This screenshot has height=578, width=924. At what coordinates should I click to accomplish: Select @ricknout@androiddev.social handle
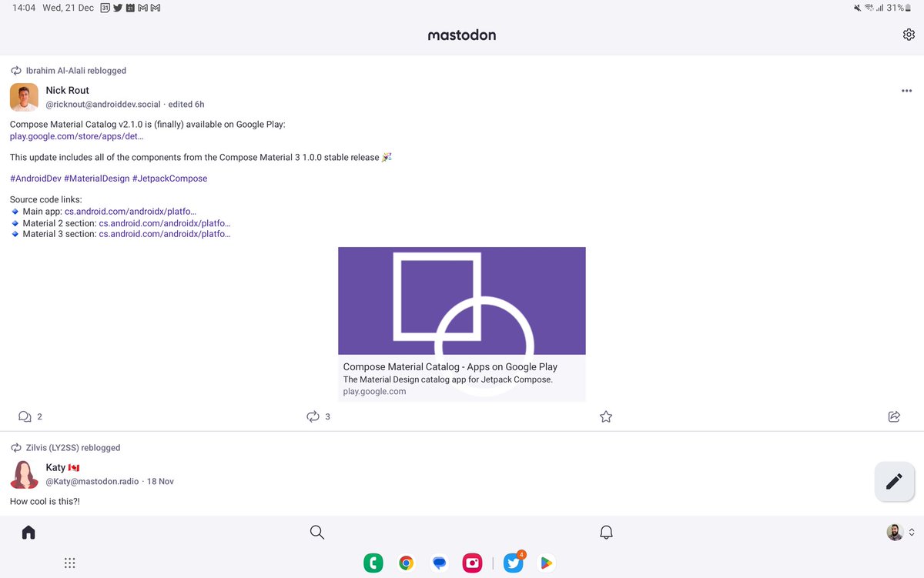click(103, 104)
